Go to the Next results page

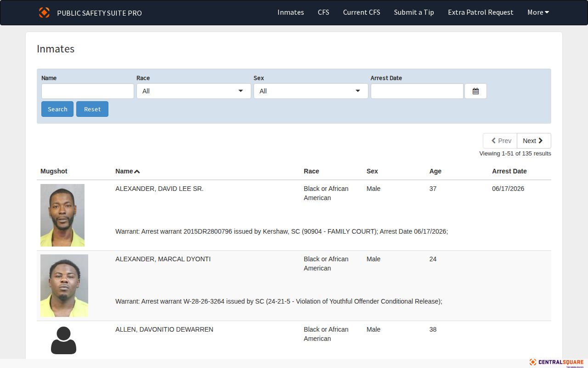pyautogui.click(x=534, y=141)
